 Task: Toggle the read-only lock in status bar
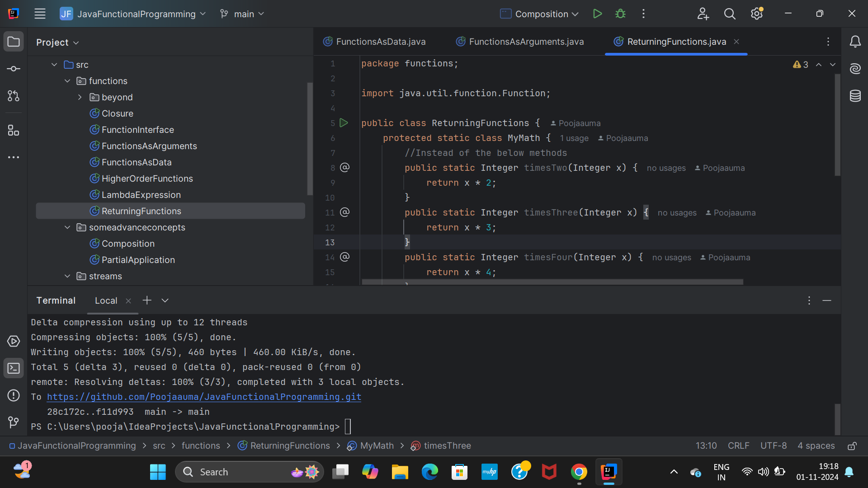click(852, 446)
